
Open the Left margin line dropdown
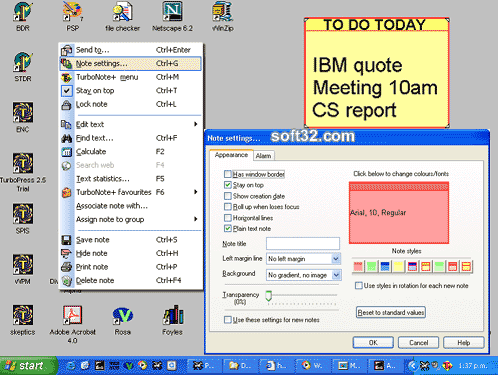[x=303, y=259]
